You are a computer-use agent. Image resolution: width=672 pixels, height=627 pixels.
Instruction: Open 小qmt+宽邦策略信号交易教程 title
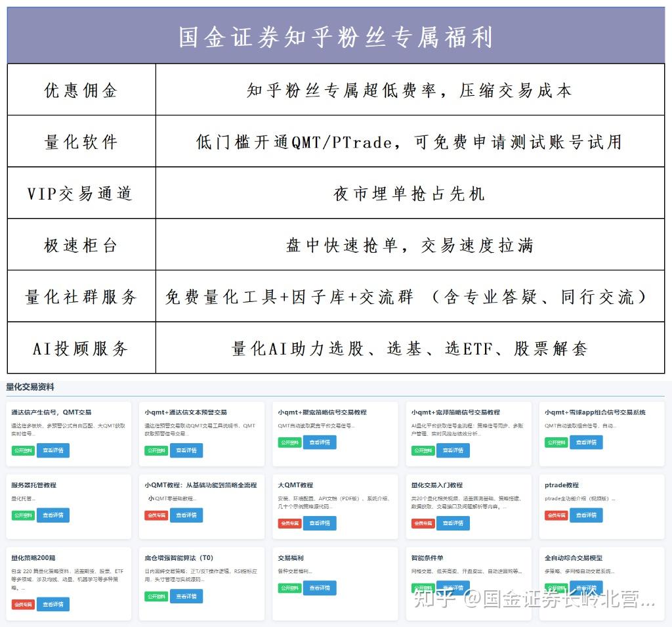[x=455, y=412]
